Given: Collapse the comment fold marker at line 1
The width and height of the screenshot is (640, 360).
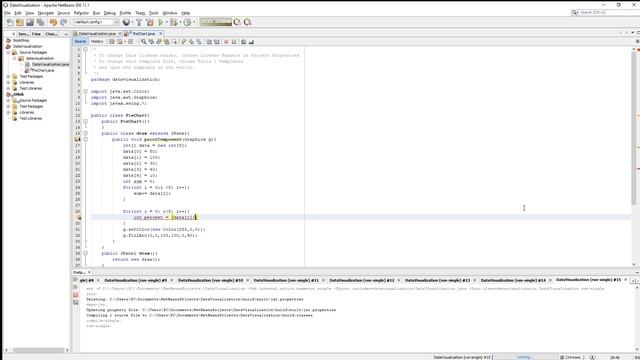Looking at the screenshot, I should 86,49.
